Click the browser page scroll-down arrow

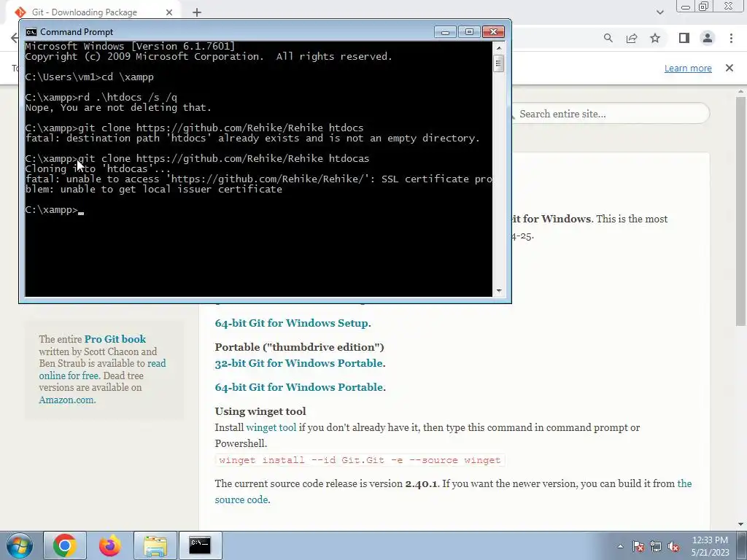[x=740, y=524]
